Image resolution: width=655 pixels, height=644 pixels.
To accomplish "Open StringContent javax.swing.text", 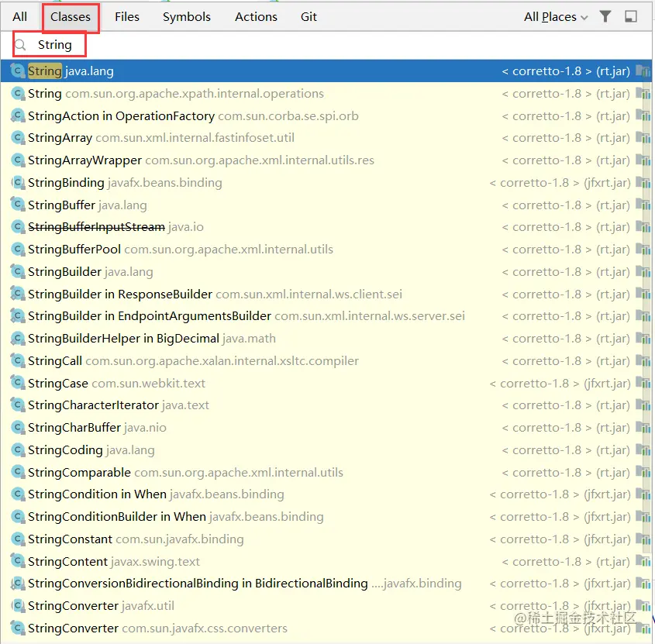I will tap(326, 562).
